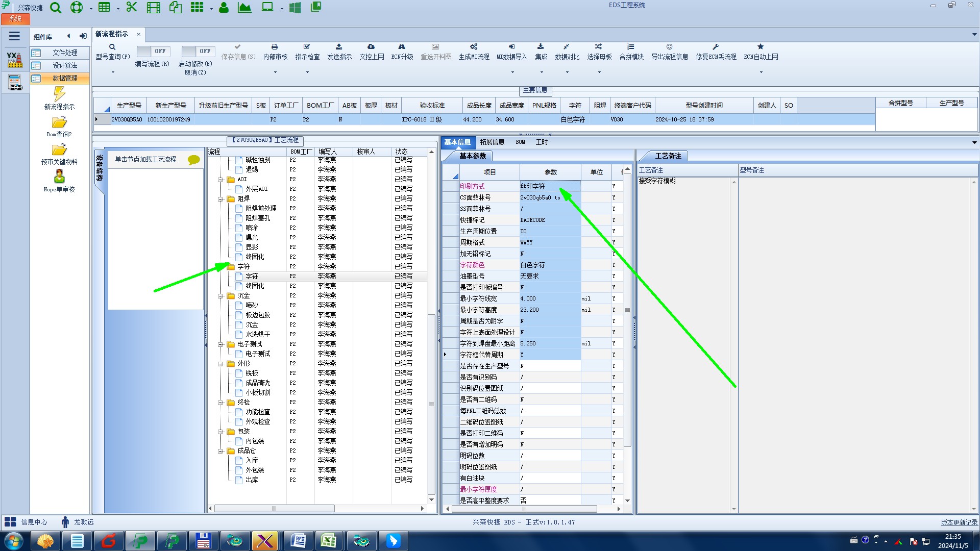Collapse the 字符 folder in process tree

pyautogui.click(x=221, y=267)
